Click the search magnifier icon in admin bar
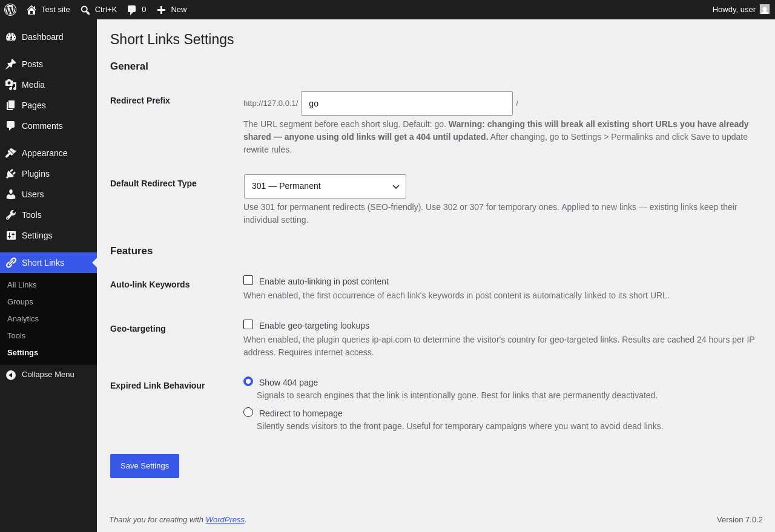This screenshot has width=775, height=532. [x=85, y=10]
